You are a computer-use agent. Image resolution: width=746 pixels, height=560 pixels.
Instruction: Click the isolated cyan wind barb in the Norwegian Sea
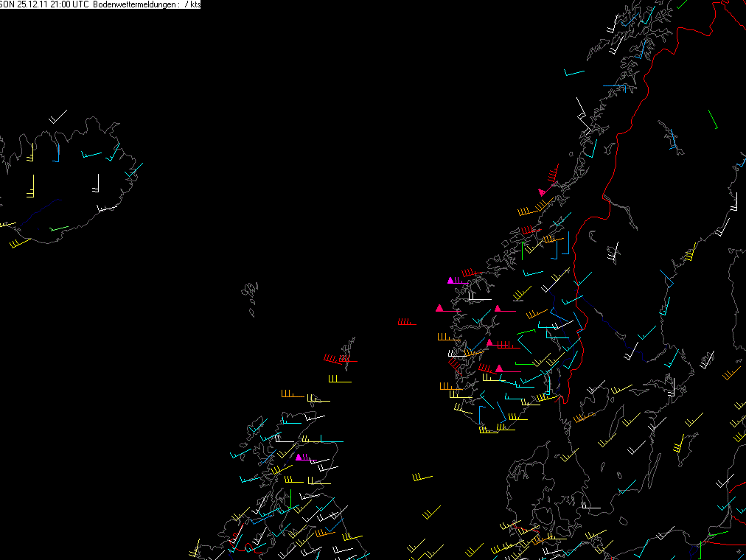click(574, 73)
